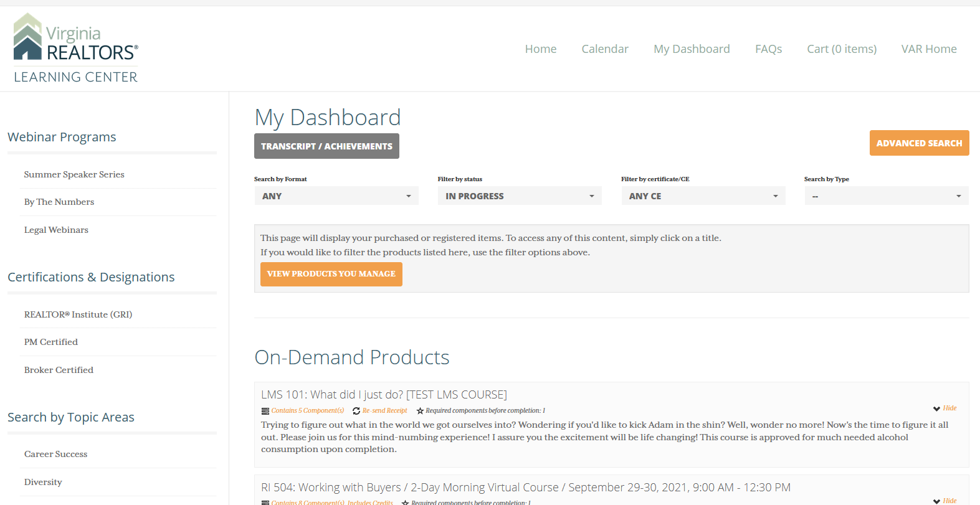
Task: Open the Summer Speaker Series link
Action: click(74, 174)
